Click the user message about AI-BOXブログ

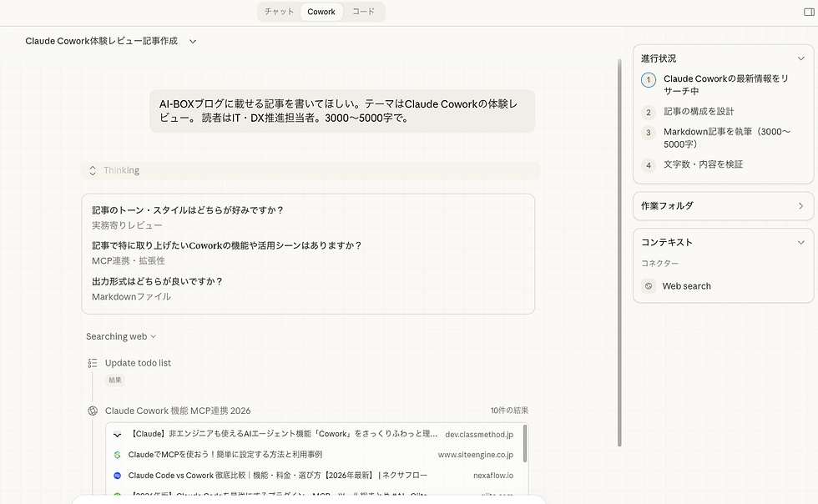342,111
